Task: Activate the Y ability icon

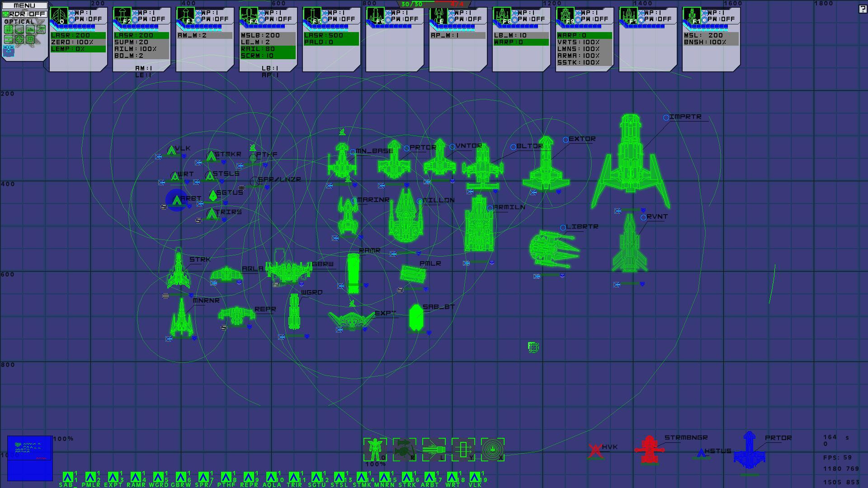Action: (x=463, y=450)
